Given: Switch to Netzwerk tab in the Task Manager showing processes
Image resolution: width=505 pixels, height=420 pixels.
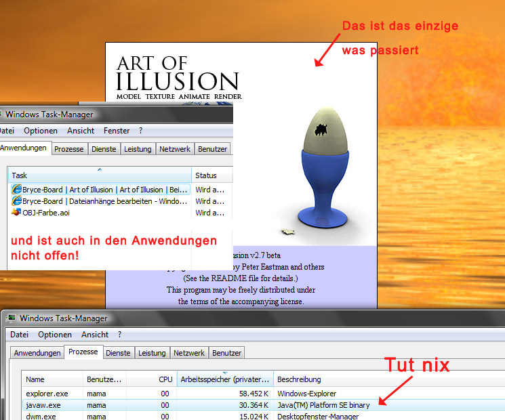Looking at the screenshot, I should (189, 353).
